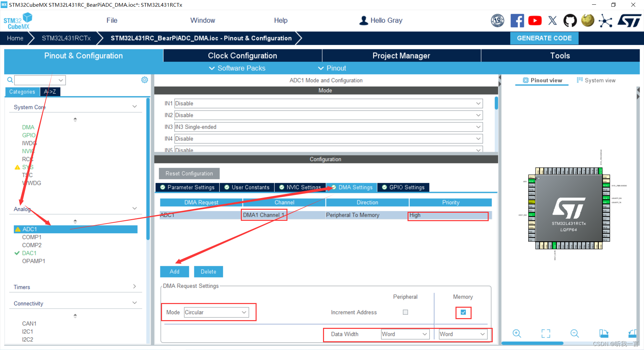Click the STM32CubeMX logo
Viewport: 644px width, 350px height.
[18, 21]
